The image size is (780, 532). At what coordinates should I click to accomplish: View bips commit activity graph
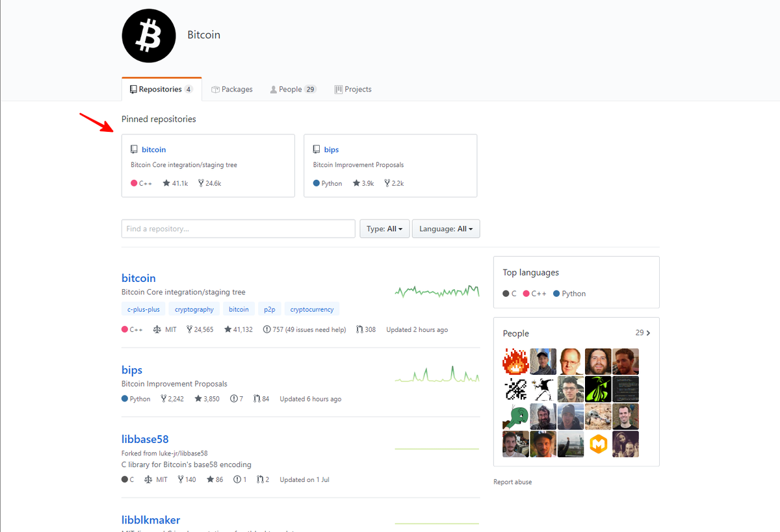437,374
